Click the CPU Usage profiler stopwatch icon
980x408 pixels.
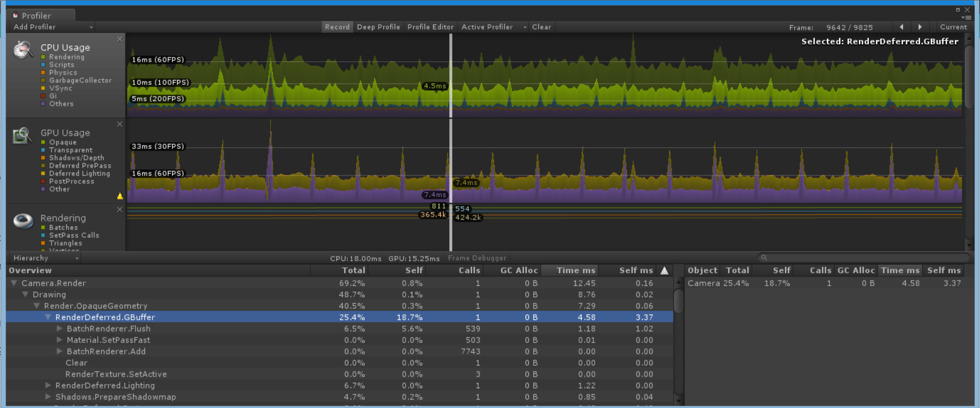[x=23, y=49]
